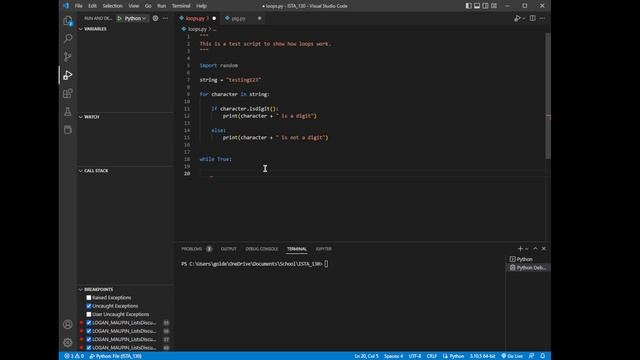
Task: Open editor more actions ellipsis
Action: [x=542, y=18]
